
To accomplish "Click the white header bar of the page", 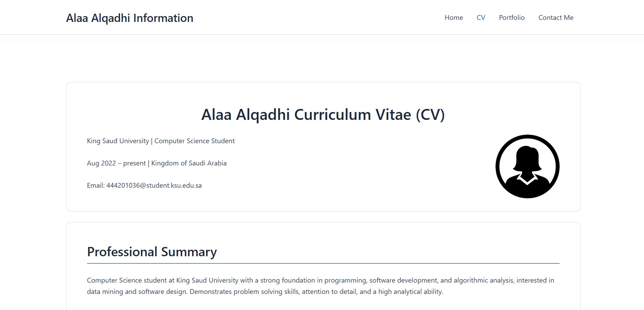I will pos(309,17).
